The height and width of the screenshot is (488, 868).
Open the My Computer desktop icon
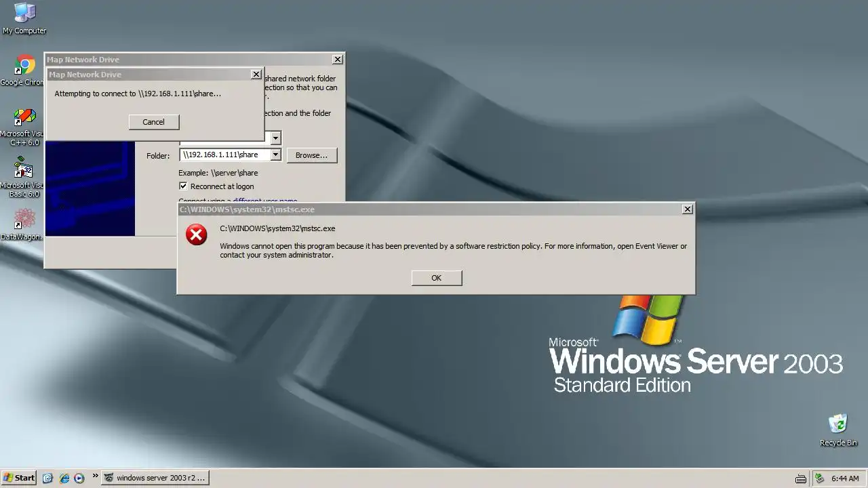(x=24, y=18)
